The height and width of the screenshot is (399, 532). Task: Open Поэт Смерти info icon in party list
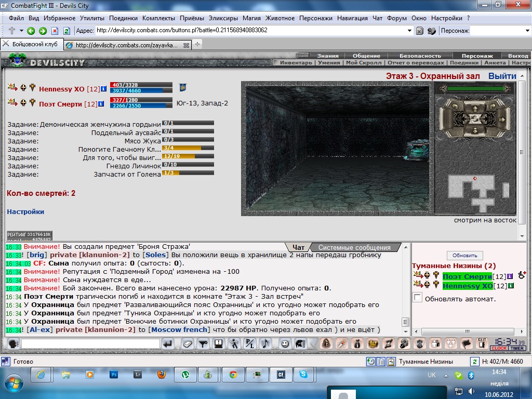(101, 104)
